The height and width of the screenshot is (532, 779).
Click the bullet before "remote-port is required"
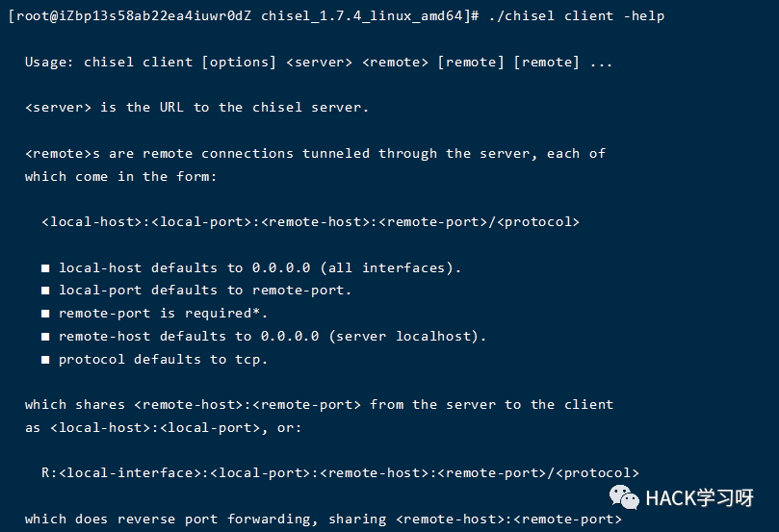coord(45,314)
